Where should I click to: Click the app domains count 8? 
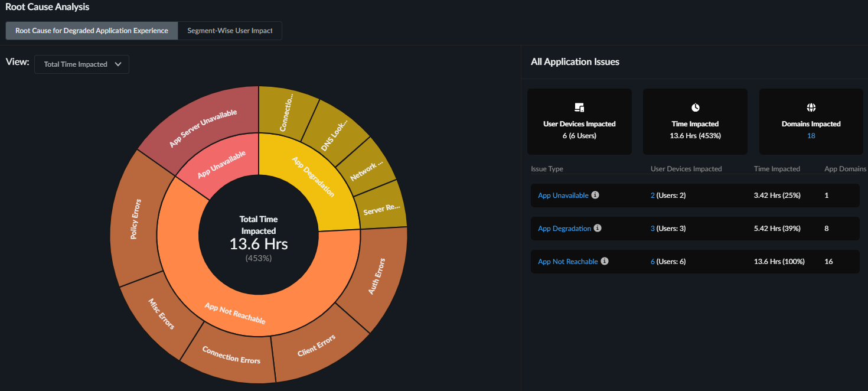pos(827,229)
